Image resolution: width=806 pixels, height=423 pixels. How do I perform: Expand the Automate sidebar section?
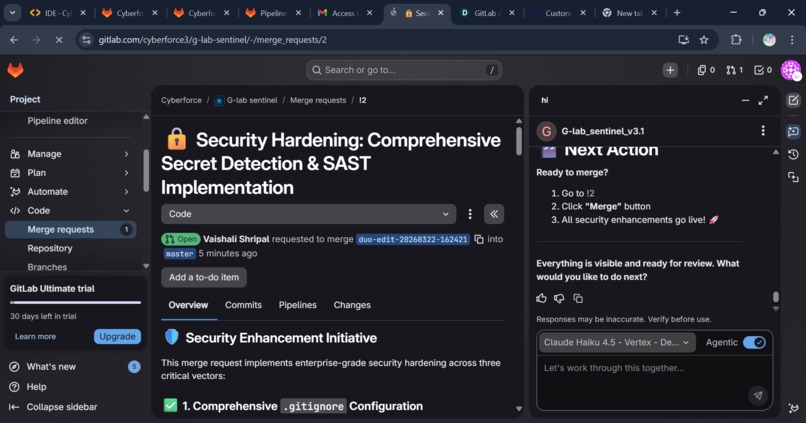70,192
